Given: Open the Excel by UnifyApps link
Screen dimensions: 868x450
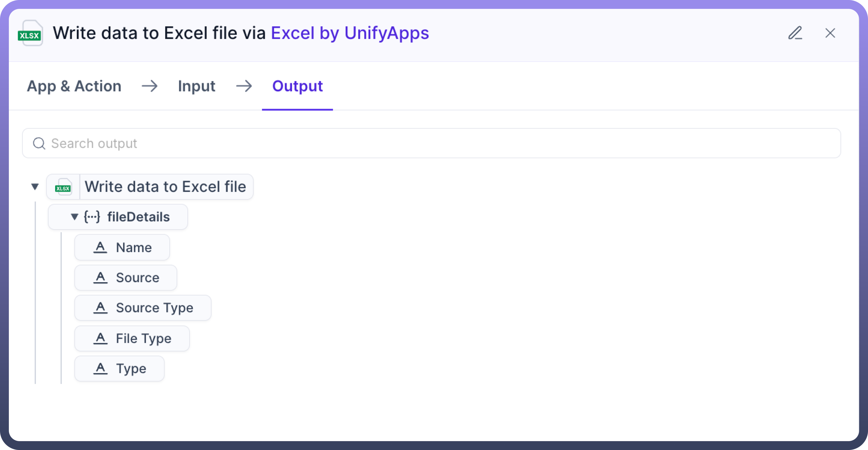Looking at the screenshot, I should [x=350, y=33].
